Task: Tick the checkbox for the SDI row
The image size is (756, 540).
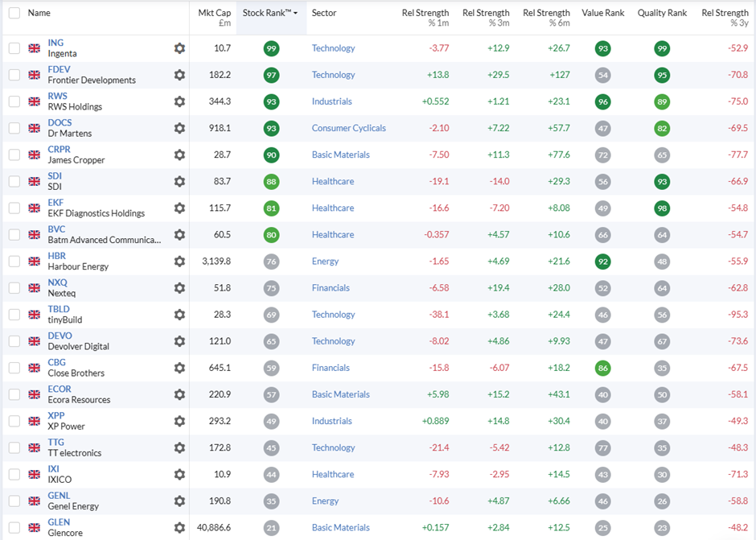Action: coord(14,181)
